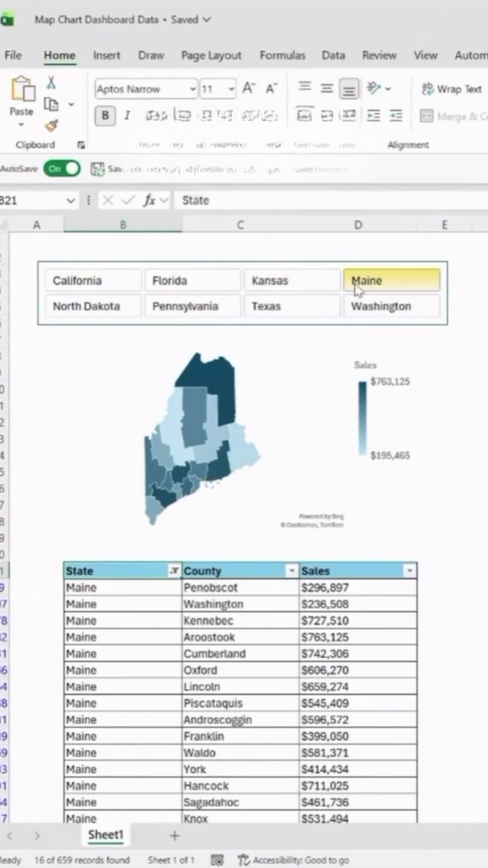This screenshot has width=488, height=868.
Task: Switch to the Data tab
Action: [x=333, y=55]
